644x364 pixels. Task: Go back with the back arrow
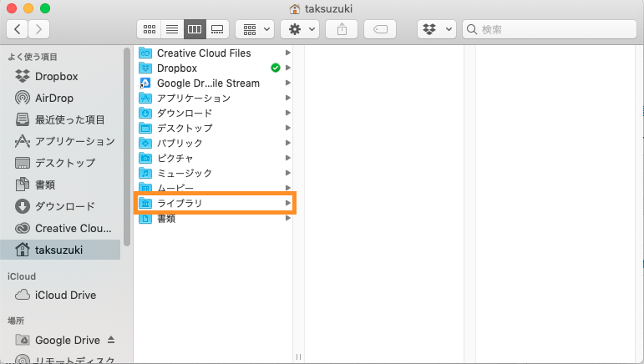[18, 29]
